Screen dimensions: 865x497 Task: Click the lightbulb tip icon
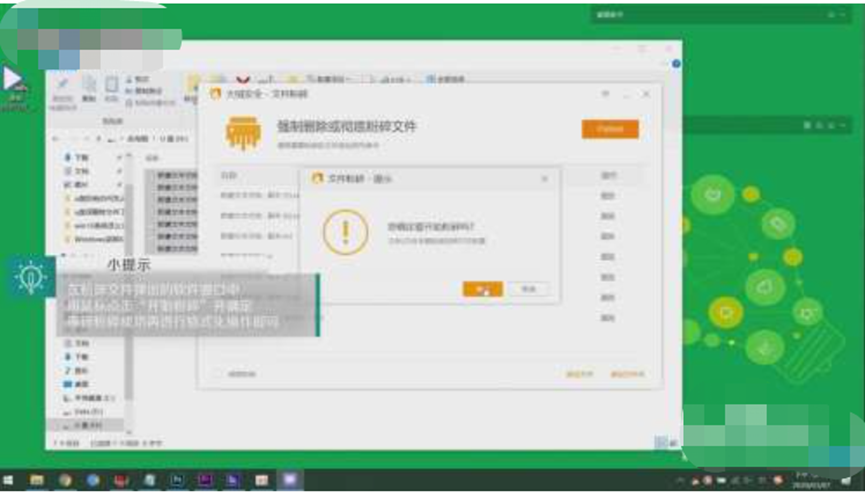(31, 276)
